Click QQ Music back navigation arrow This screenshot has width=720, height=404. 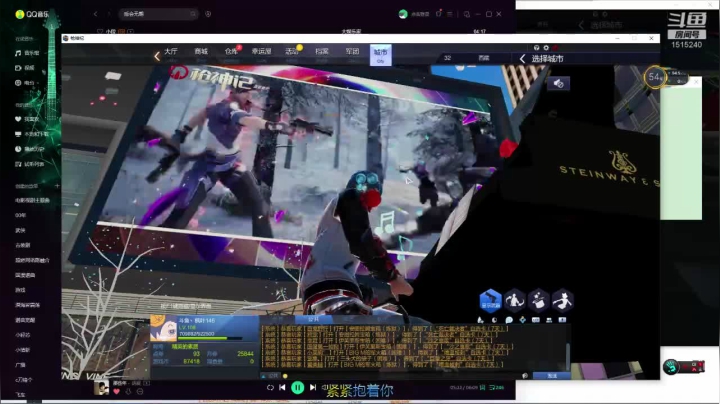(96, 14)
